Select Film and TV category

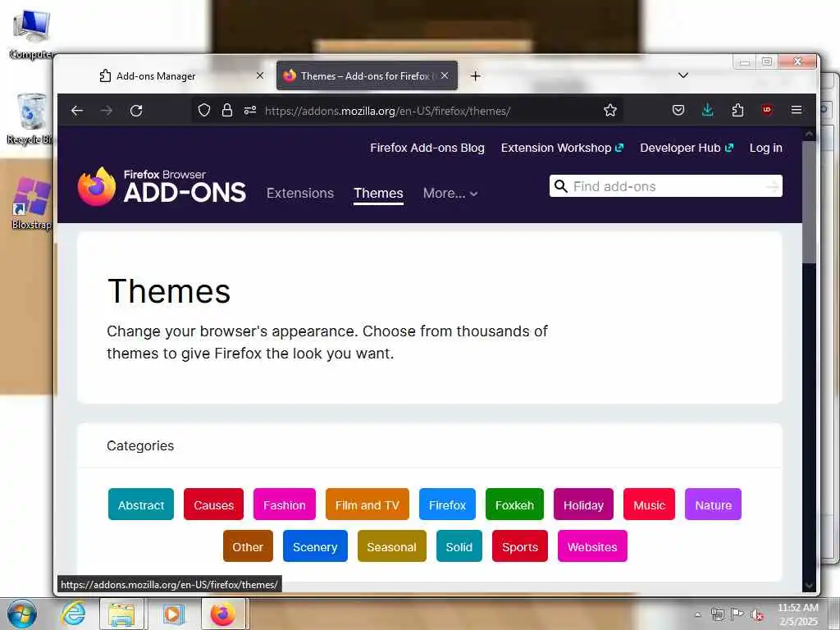pos(367,504)
